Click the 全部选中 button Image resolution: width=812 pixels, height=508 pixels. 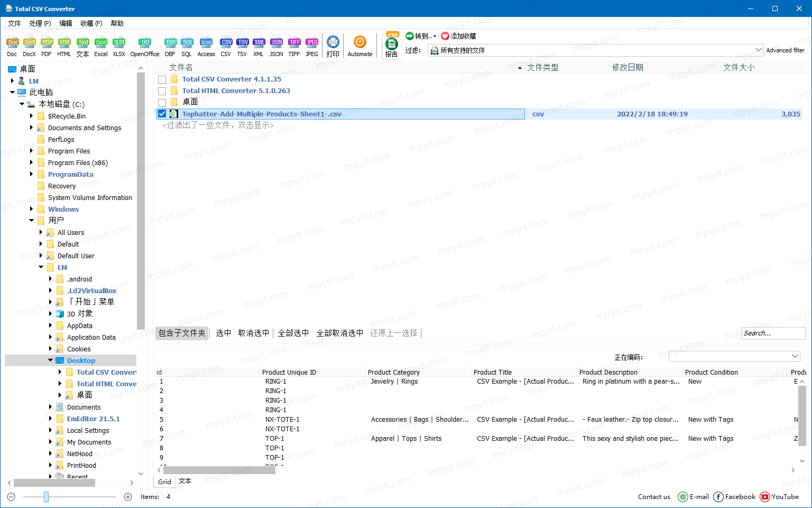[293, 333]
